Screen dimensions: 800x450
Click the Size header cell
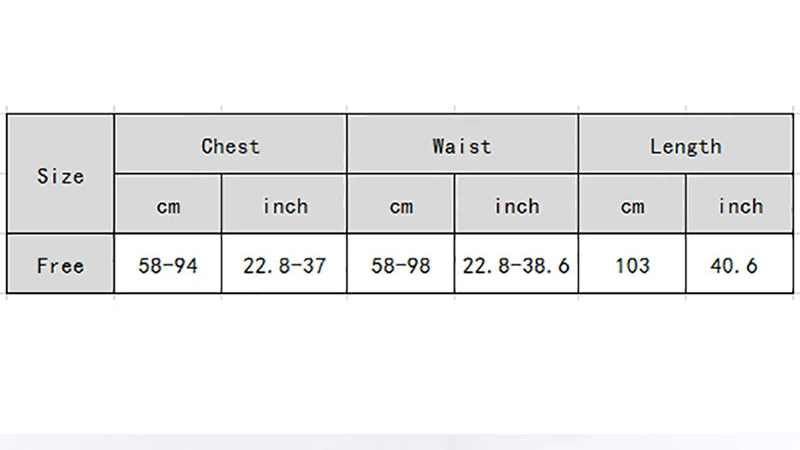pyautogui.click(x=60, y=175)
